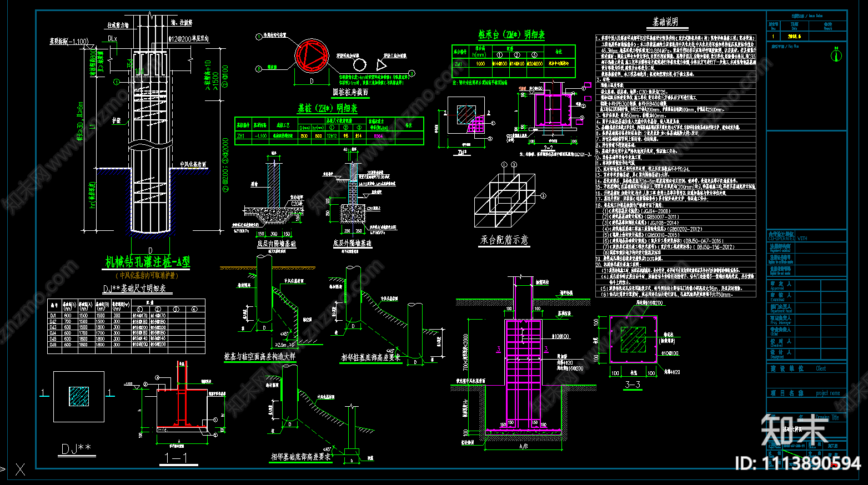Viewport: 868px width, 485px height.
Task: Click the red circular pile cross-section
Action: point(312,55)
